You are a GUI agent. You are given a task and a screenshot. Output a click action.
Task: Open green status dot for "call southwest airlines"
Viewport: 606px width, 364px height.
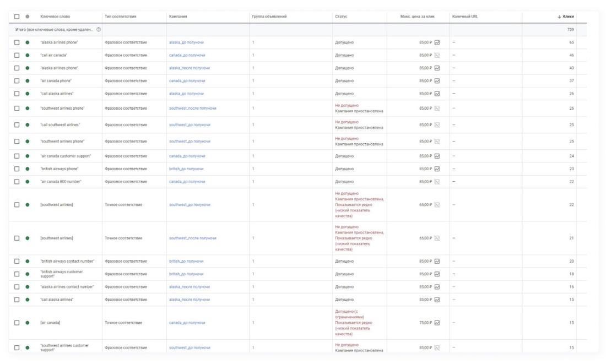click(x=28, y=125)
